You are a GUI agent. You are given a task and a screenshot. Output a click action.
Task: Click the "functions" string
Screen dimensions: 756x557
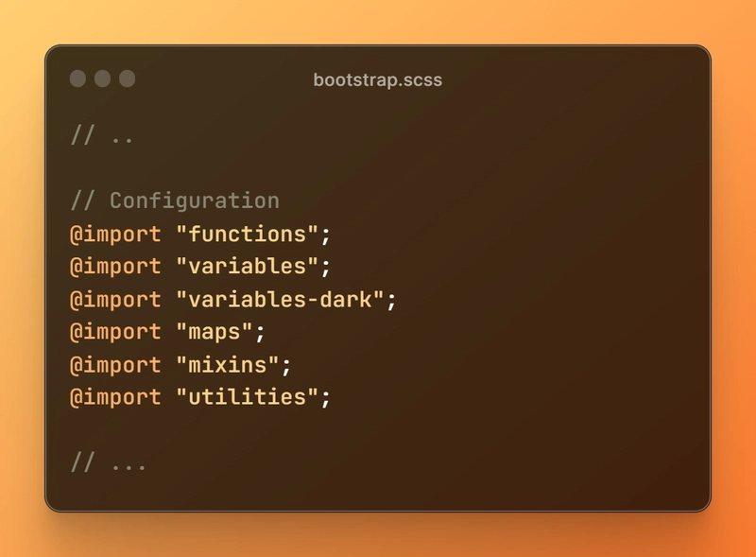[x=247, y=235]
